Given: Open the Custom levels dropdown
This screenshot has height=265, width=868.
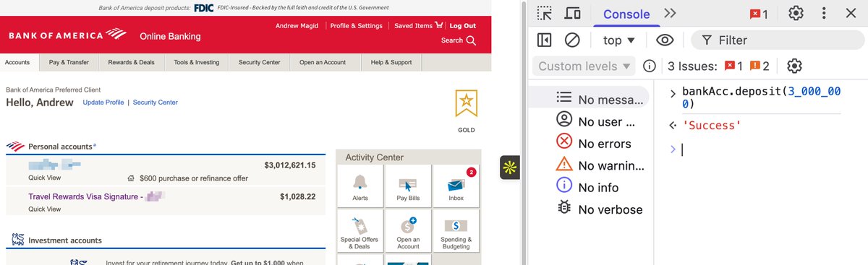Looking at the screenshot, I should tap(584, 66).
